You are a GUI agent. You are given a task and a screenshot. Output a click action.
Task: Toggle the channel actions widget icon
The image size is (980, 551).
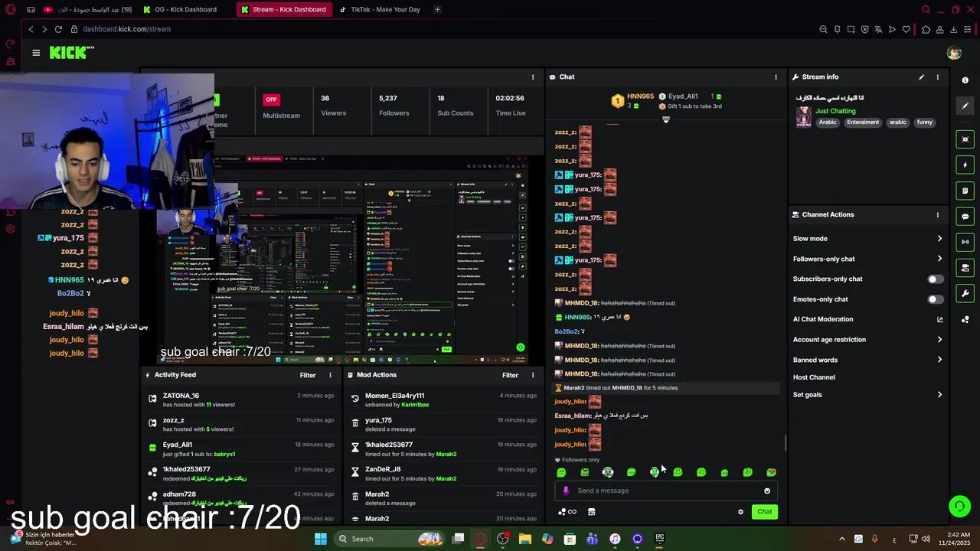(x=965, y=268)
